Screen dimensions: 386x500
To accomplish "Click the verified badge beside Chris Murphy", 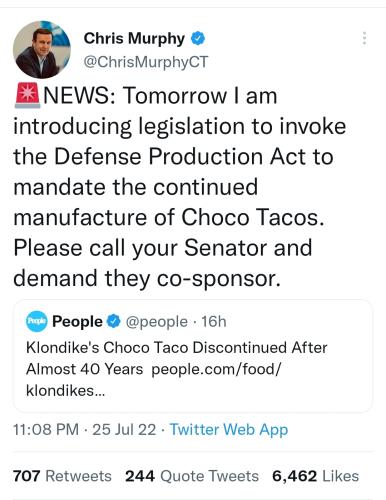I will coord(198,38).
